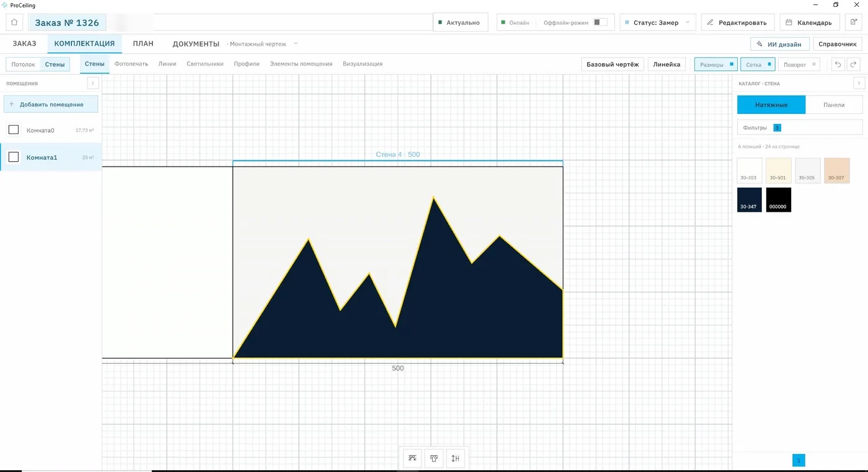The width and height of the screenshot is (868, 472).
Task: Open the Статус: Замер dropdown
Action: (658, 22)
